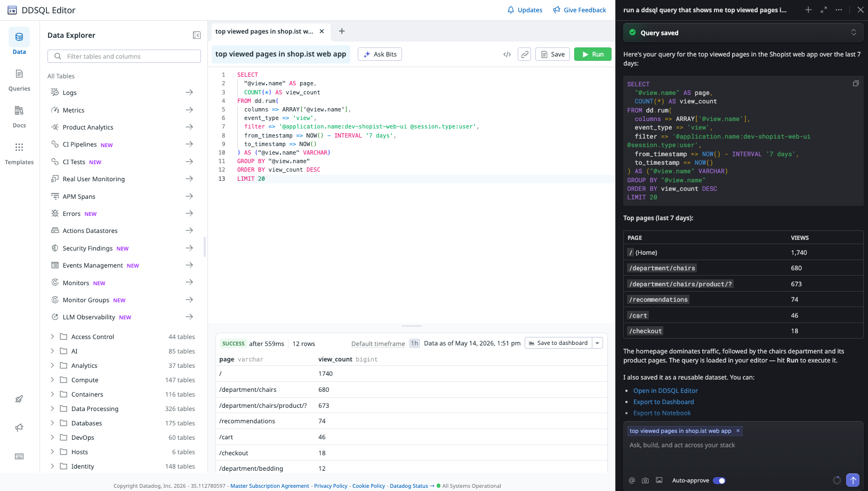Open the Templates sidebar section

click(x=19, y=152)
